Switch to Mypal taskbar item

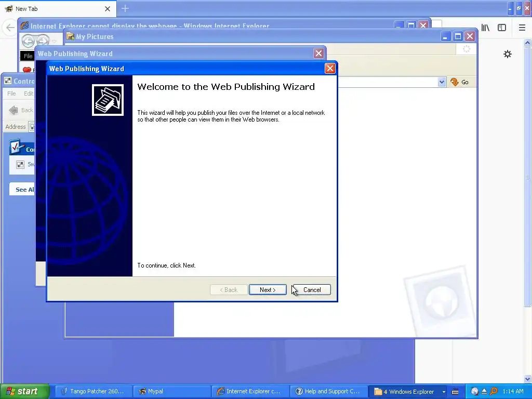click(171, 391)
